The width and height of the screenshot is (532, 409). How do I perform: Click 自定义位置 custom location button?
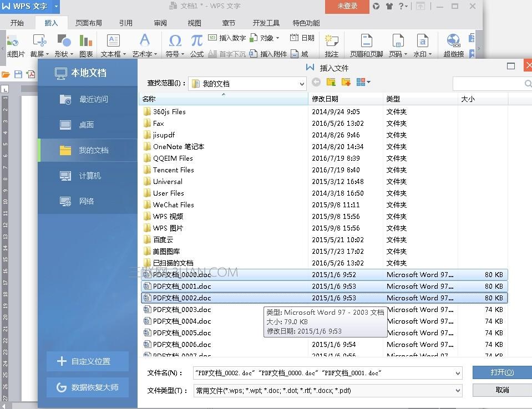(x=88, y=361)
